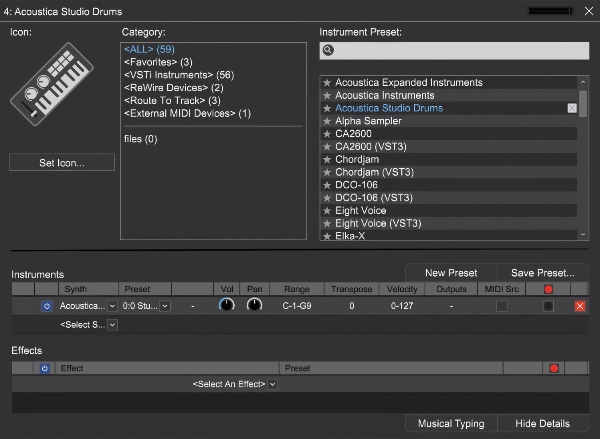600x439 pixels.
Task: Click the search magnifier icon
Action: coord(328,50)
